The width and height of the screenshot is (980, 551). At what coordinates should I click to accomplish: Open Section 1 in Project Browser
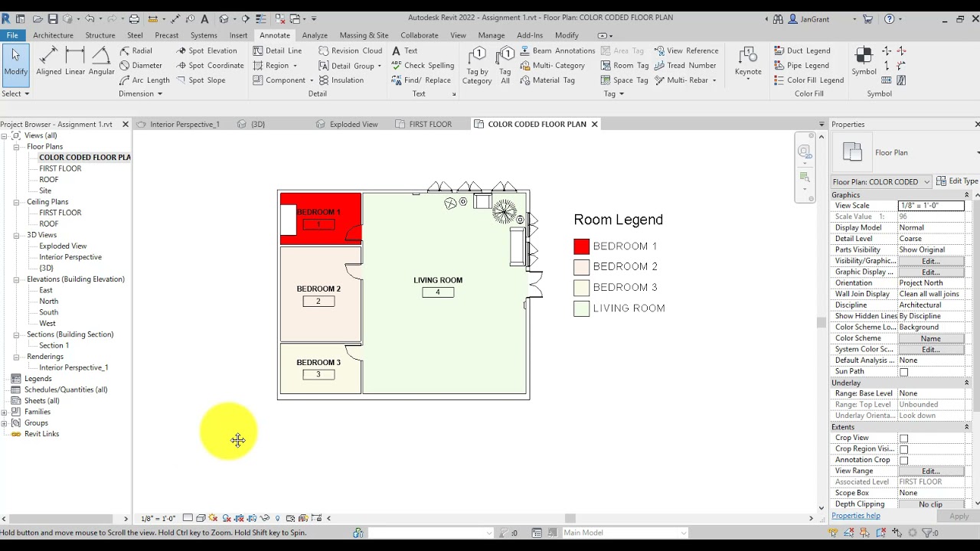(54, 345)
